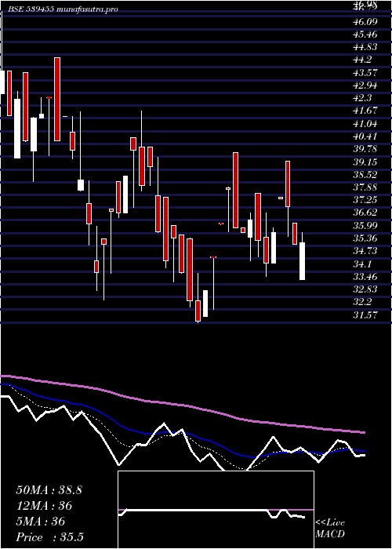Viewport: 392px width, 549px height.
Task: Click the 35.36 price axis label
Action: click(x=365, y=238)
